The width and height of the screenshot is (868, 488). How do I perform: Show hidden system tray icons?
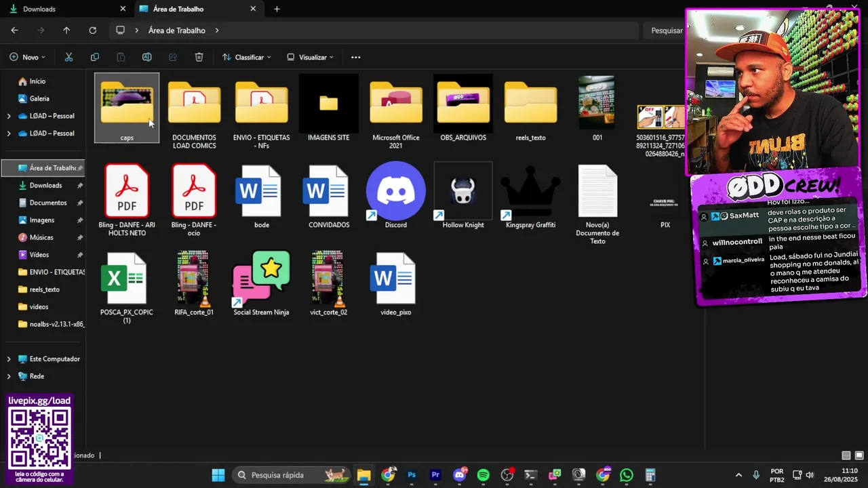tap(738, 475)
